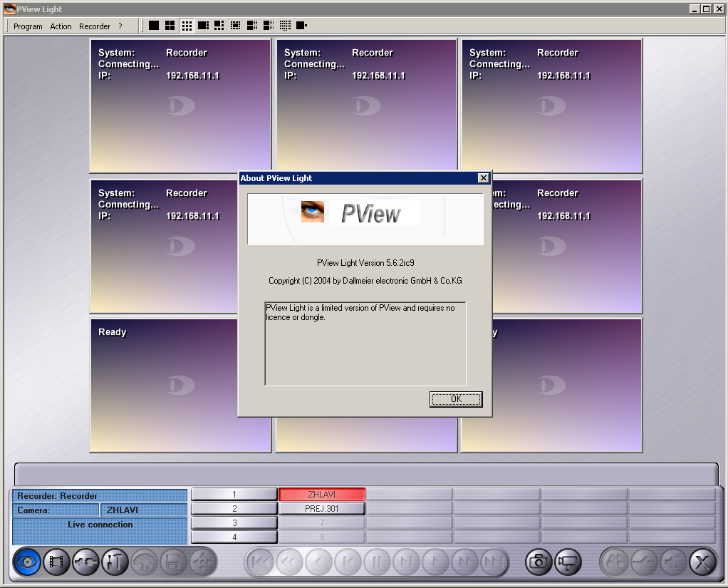The height and width of the screenshot is (588, 728).
Task: Jump to end of recording
Action: [x=494, y=562]
